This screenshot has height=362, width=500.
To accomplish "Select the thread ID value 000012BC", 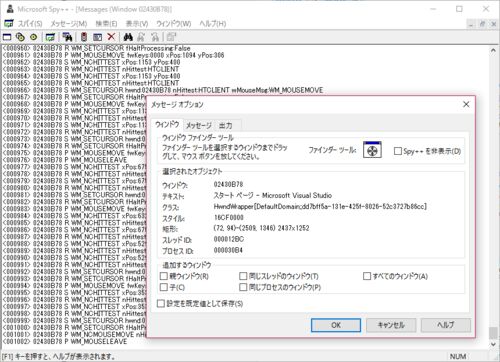I will 228,239.
